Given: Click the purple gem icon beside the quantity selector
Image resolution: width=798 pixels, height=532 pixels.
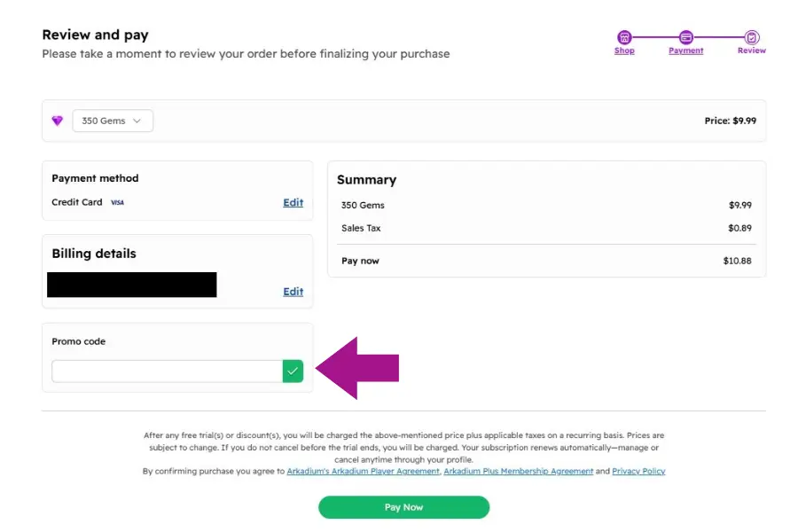Looking at the screenshot, I should [58, 120].
